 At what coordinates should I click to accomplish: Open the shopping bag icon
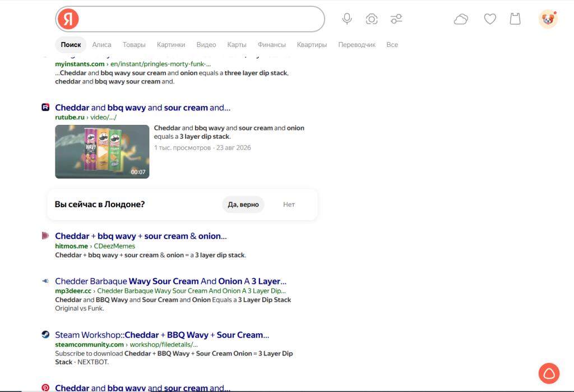click(515, 18)
